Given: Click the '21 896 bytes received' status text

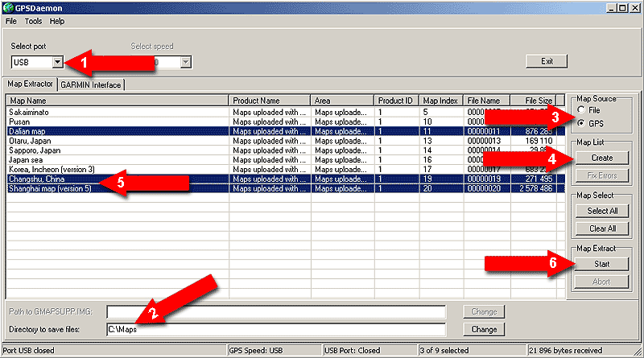Looking at the screenshot, I should (x=566, y=350).
